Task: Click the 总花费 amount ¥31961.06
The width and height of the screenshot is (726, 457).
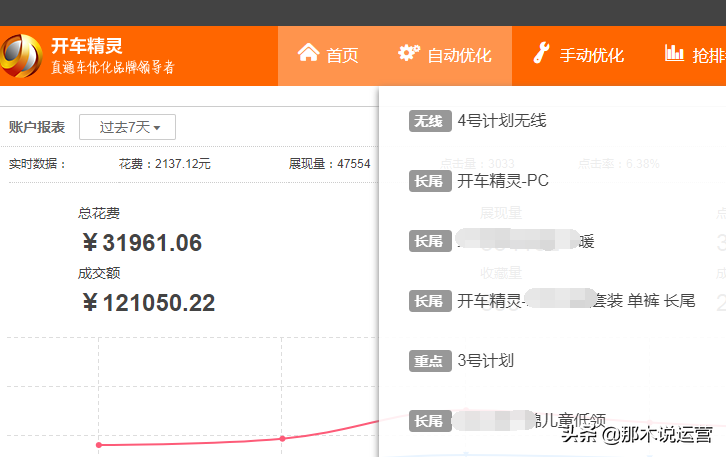Action: coord(142,243)
